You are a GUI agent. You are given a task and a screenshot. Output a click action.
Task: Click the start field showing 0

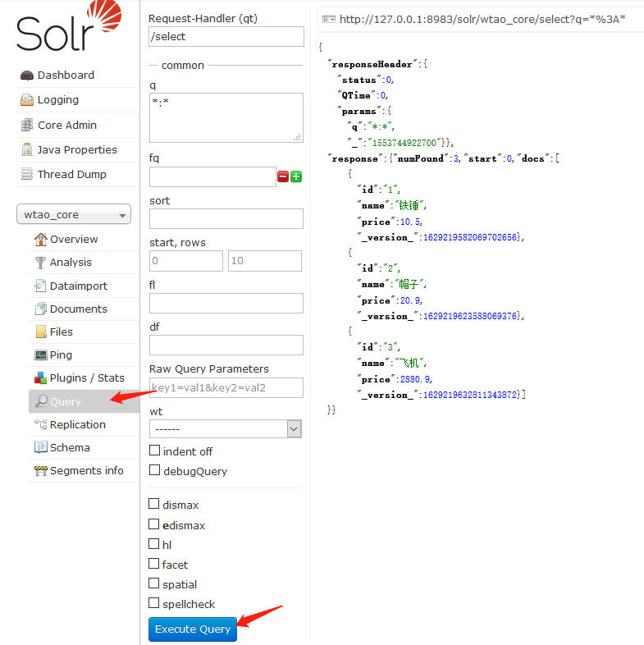(x=186, y=261)
